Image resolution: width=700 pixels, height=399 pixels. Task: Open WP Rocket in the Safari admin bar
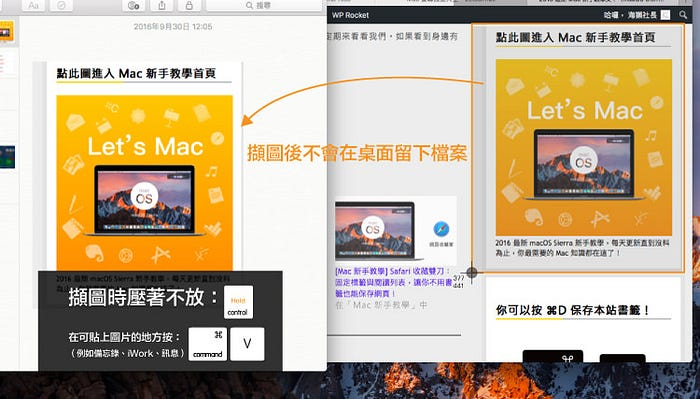350,15
